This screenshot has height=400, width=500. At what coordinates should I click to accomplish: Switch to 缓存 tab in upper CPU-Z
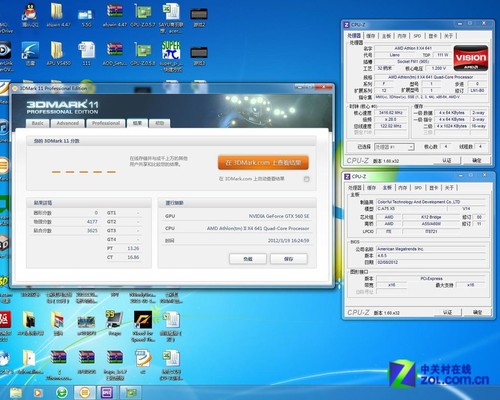(370, 36)
